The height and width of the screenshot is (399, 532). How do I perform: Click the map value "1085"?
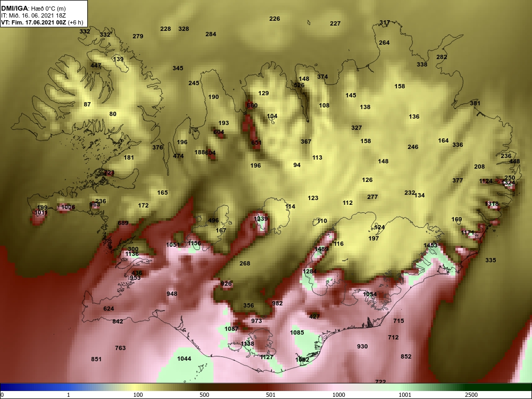pyautogui.click(x=297, y=332)
